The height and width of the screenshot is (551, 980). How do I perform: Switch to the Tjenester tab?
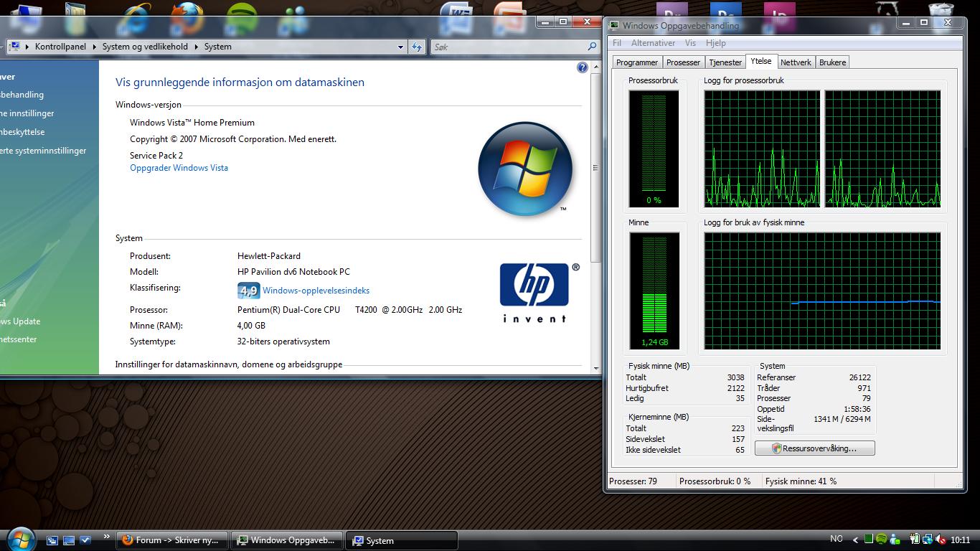[725, 62]
